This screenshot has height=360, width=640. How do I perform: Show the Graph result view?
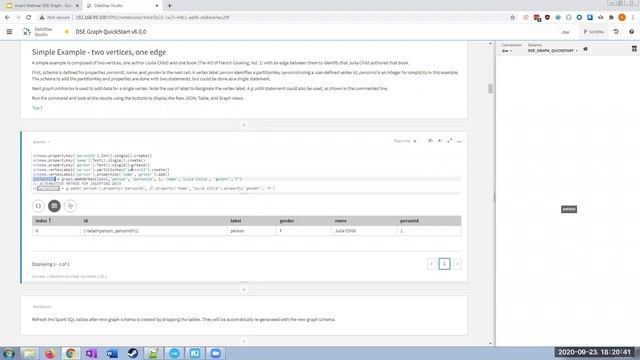[70, 206]
